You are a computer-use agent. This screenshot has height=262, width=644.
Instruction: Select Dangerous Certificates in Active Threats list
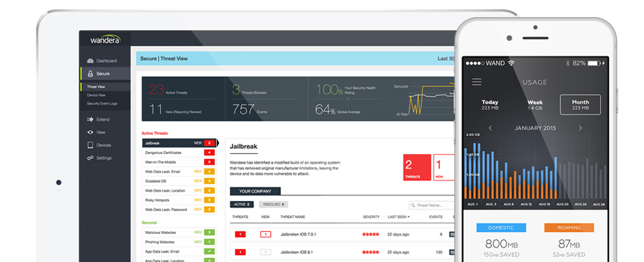point(179,152)
